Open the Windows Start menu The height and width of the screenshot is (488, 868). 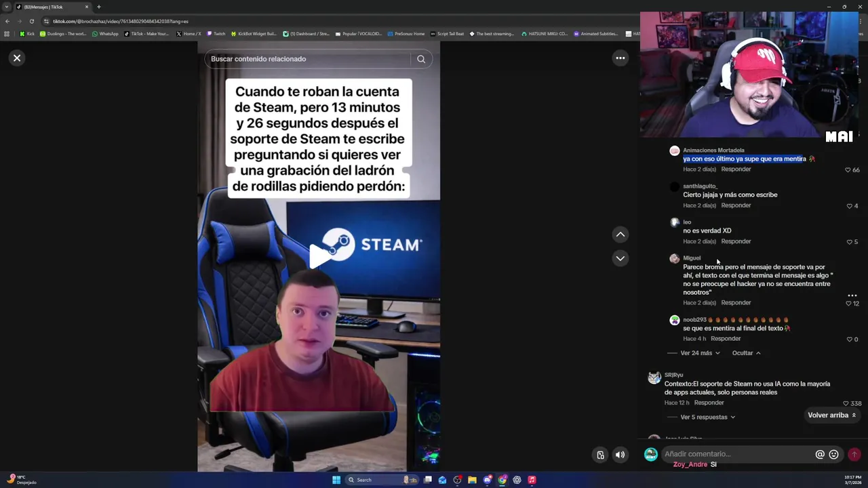(x=336, y=480)
